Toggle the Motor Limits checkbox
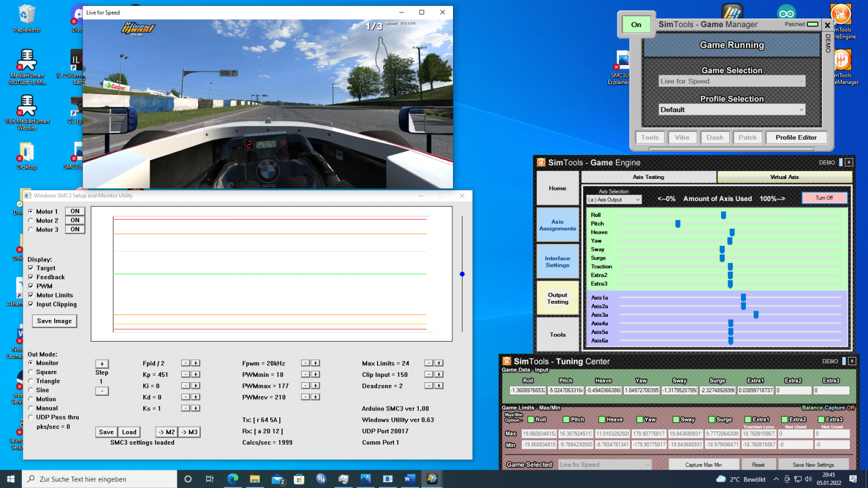The width and height of the screenshot is (868, 488). pyautogui.click(x=31, y=295)
